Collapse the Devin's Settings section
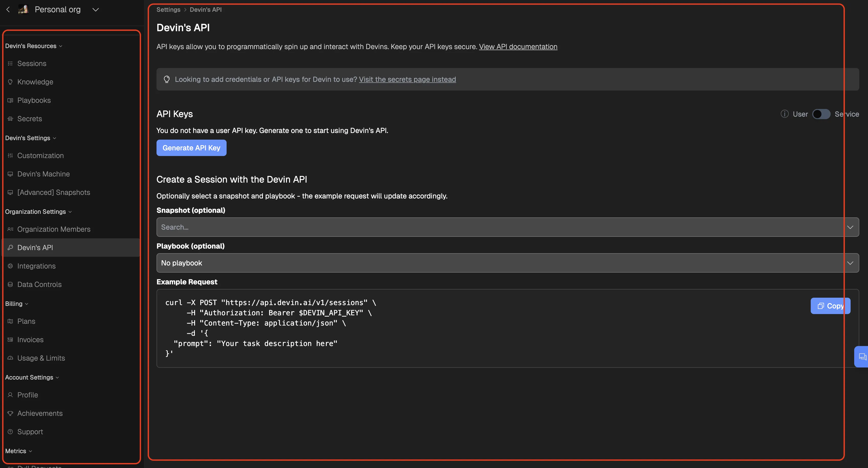The height and width of the screenshot is (468, 868). 31,138
